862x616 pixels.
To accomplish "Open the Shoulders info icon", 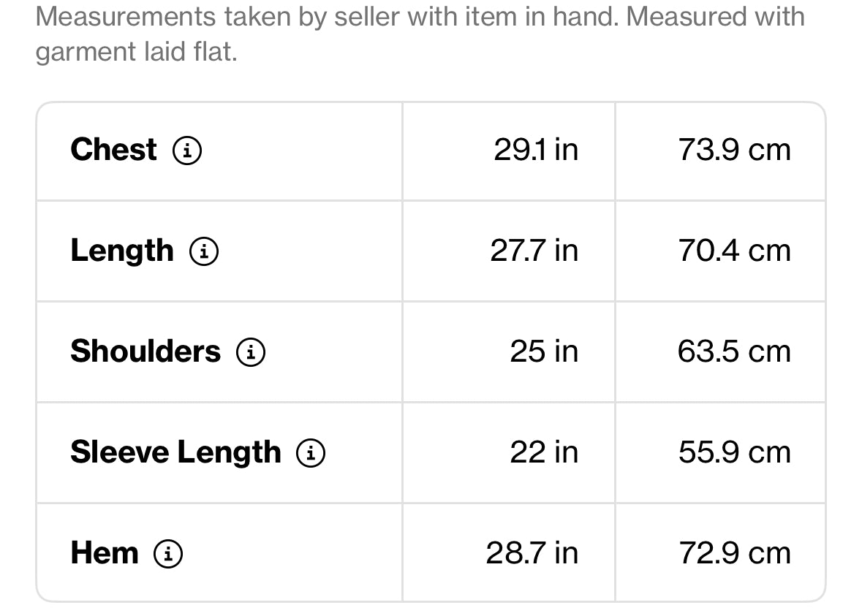I will coord(251,351).
